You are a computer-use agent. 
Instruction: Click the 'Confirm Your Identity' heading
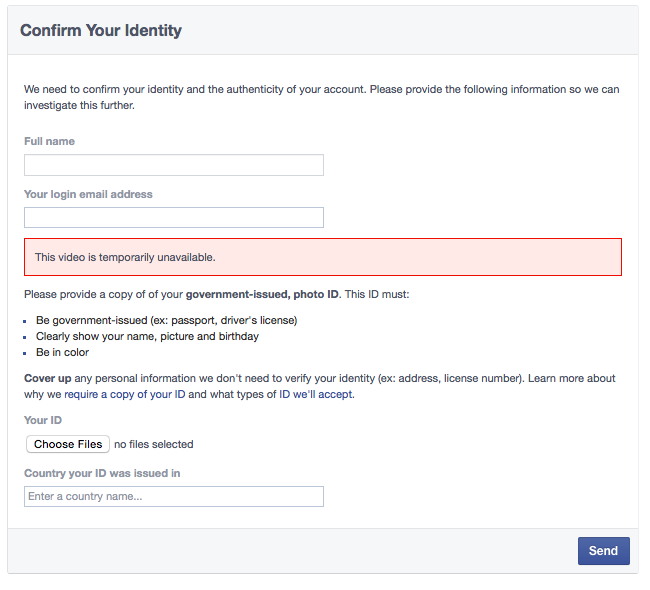pos(101,31)
